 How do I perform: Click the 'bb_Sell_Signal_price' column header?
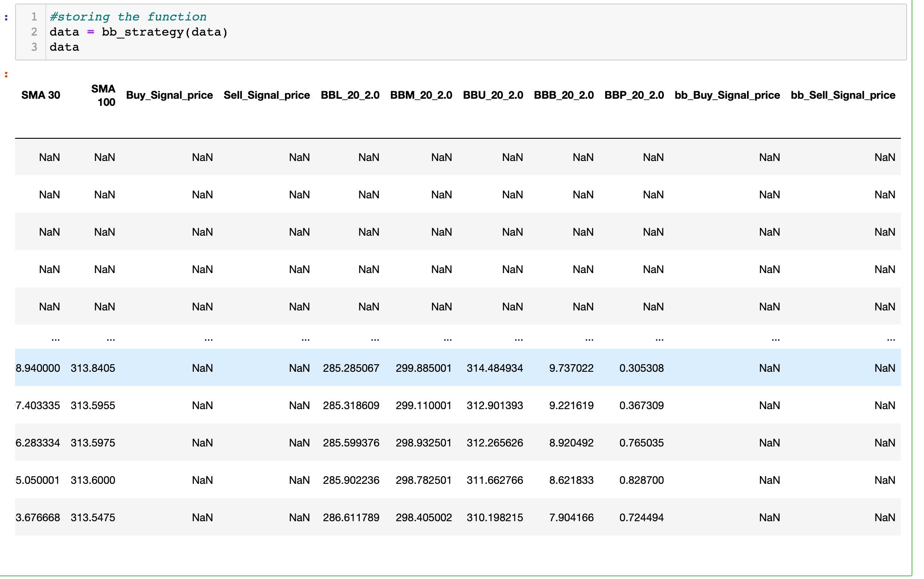tap(843, 95)
